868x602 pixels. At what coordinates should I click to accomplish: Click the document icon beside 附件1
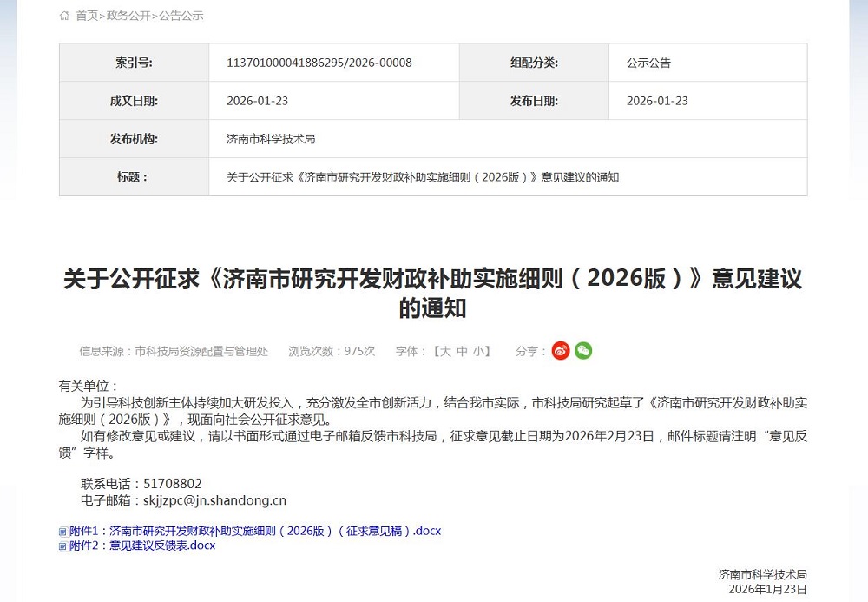point(64,531)
